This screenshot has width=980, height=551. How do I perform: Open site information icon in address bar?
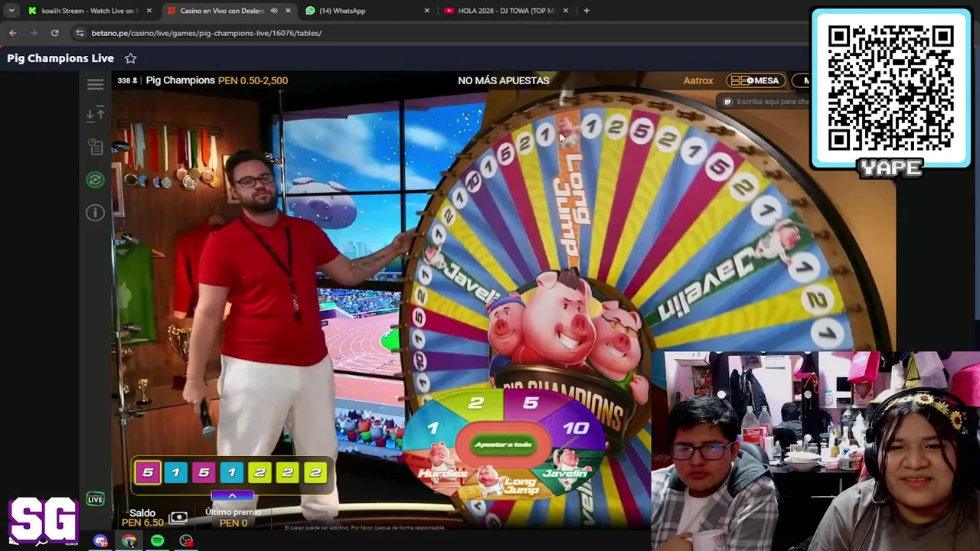(x=80, y=33)
